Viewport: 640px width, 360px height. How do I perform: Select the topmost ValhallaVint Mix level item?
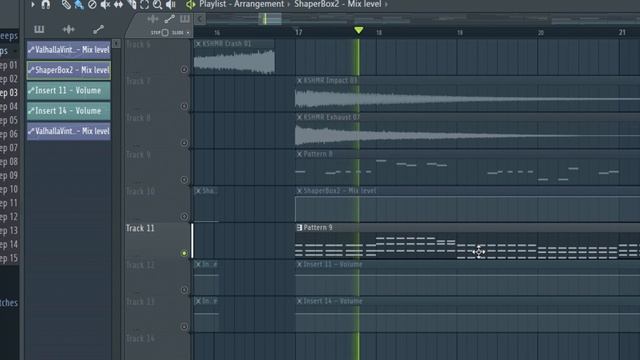coord(69,49)
